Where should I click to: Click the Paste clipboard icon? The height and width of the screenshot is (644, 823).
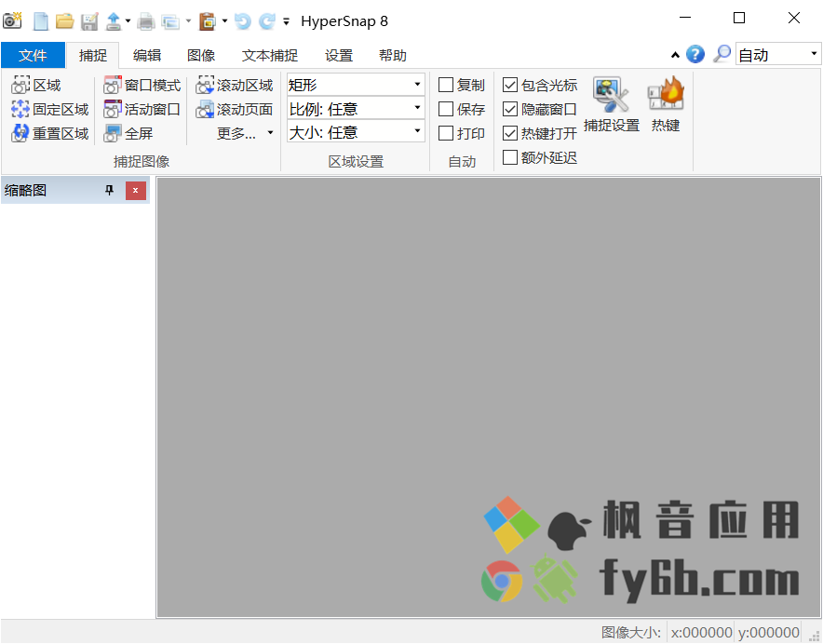tap(208, 21)
